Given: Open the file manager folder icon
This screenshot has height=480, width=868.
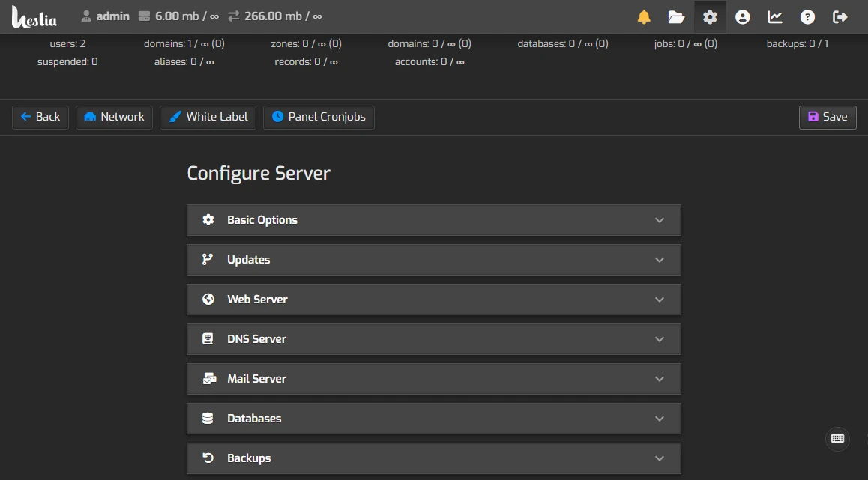Looking at the screenshot, I should (x=676, y=17).
